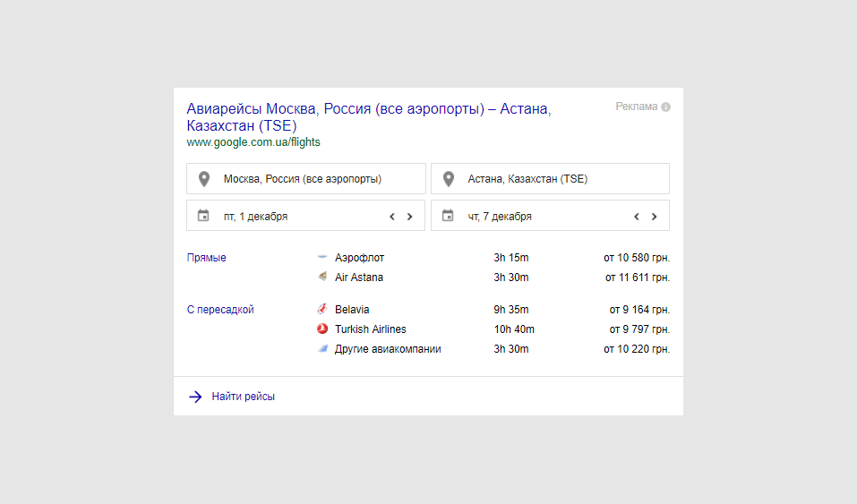857x504 pixels.
Task: Click the Другие авиакомпании icon
Action: click(322, 348)
